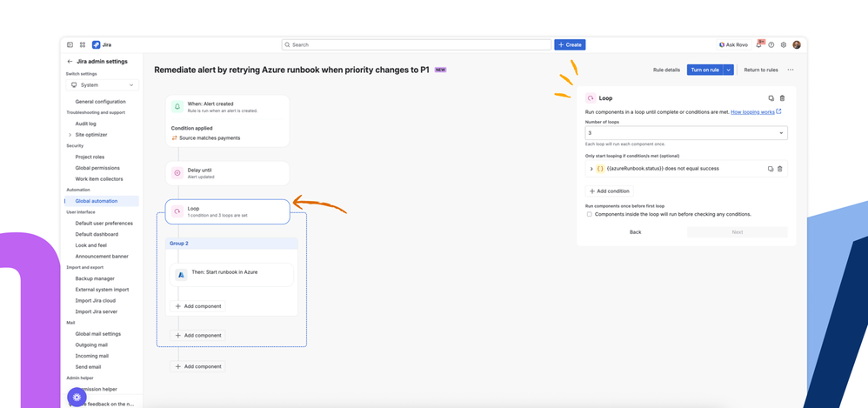Collapse the sidebar with the top-left panel icon
The width and height of the screenshot is (868, 408).
70,45
